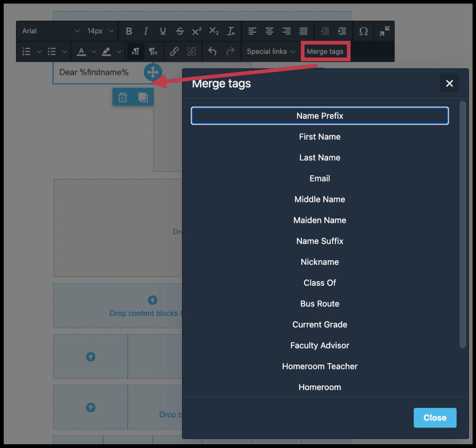The width and height of the screenshot is (476, 448).
Task: Toggle superscript formatting
Action: click(197, 31)
